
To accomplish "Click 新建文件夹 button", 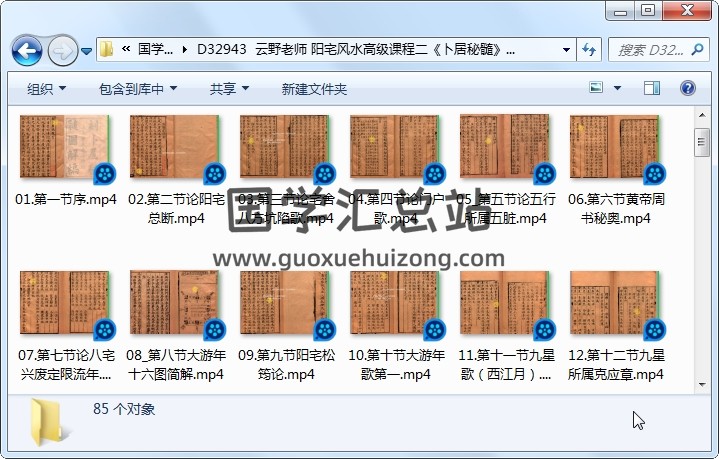I will point(314,88).
